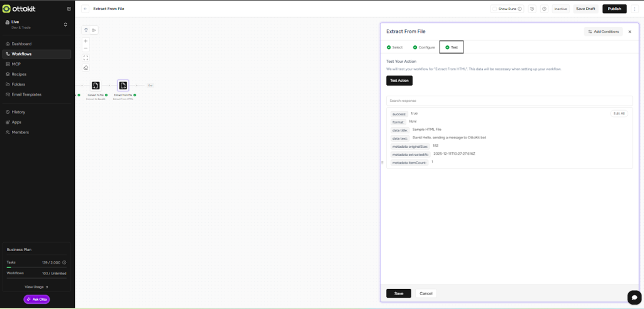644x309 pixels.
Task: Click the back arrow beside Extract From File
Action: click(x=86, y=9)
